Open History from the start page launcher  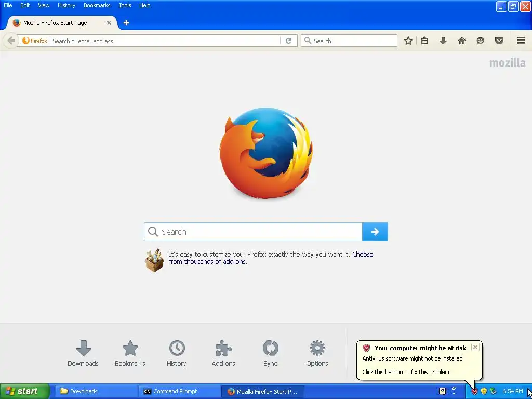point(177,353)
